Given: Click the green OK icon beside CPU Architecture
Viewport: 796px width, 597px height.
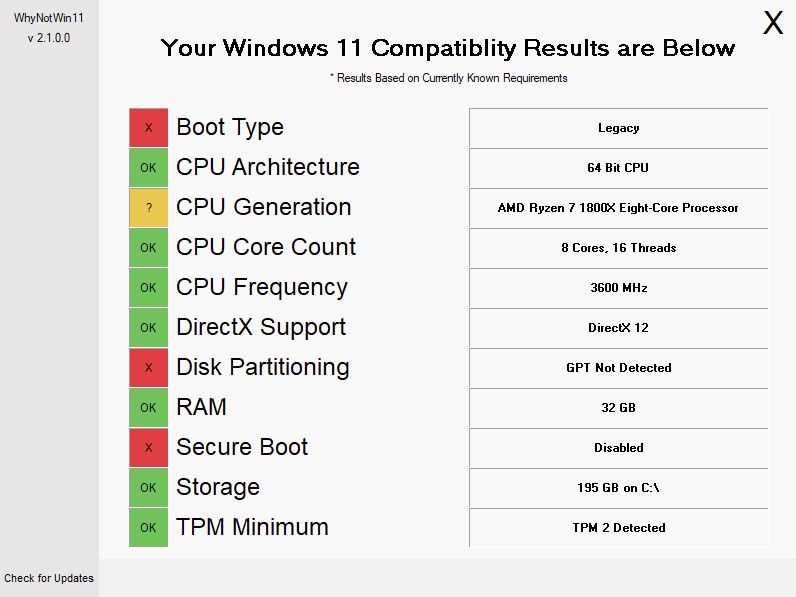Looking at the screenshot, I should point(148,168).
